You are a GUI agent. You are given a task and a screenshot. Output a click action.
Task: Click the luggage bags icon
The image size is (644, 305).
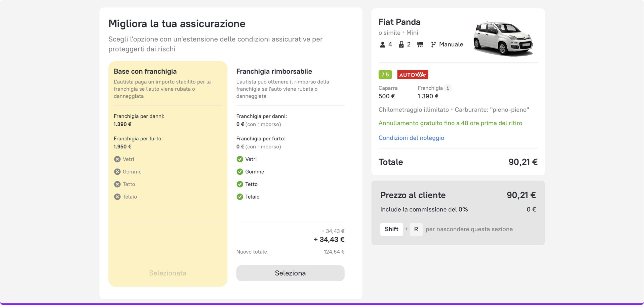coord(401,45)
